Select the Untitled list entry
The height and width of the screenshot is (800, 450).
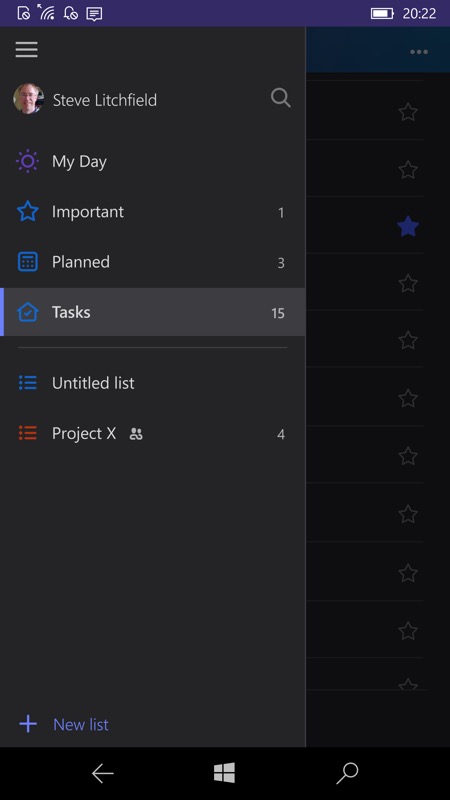pos(153,383)
